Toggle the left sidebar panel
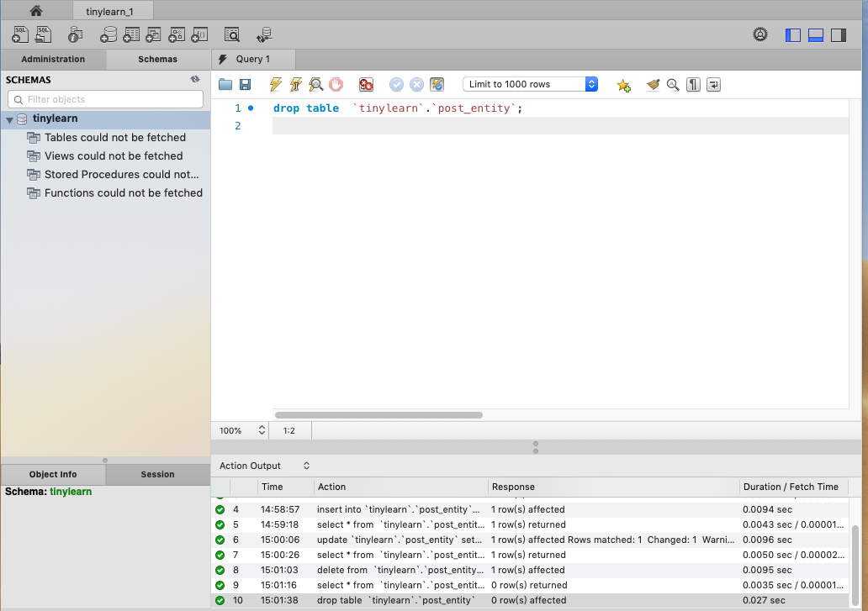 [x=792, y=35]
